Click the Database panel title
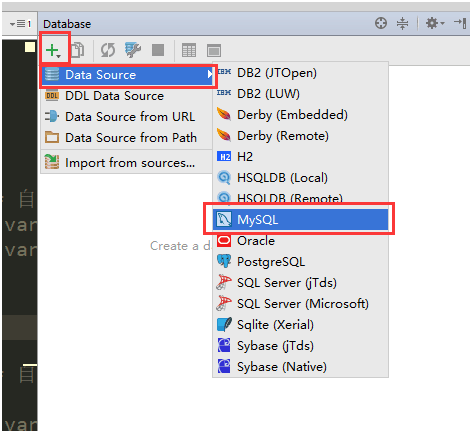 [67, 24]
